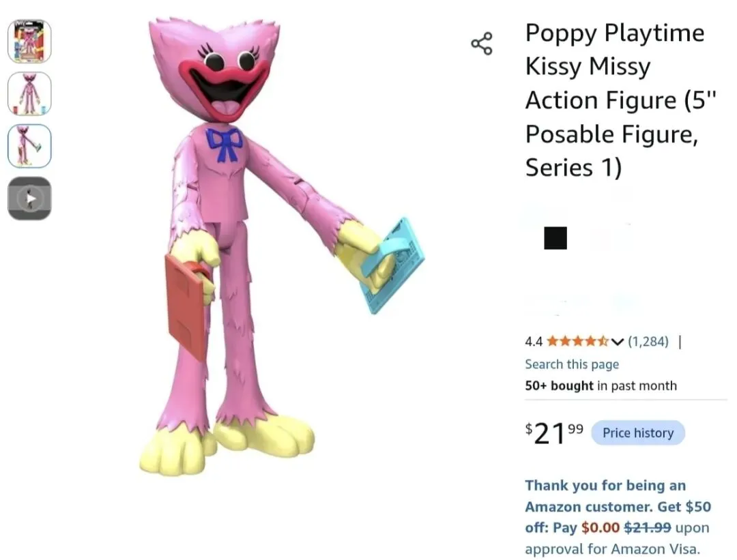Click the blue cassette accessory in the image
This screenshot has width=737, height=560.
pos(392,265)
